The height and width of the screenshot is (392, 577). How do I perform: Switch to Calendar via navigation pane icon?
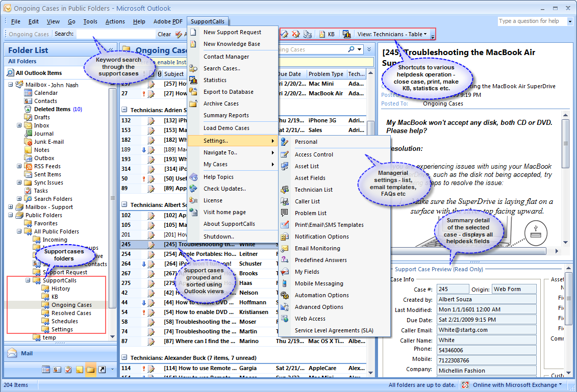(x=46, y=370)
